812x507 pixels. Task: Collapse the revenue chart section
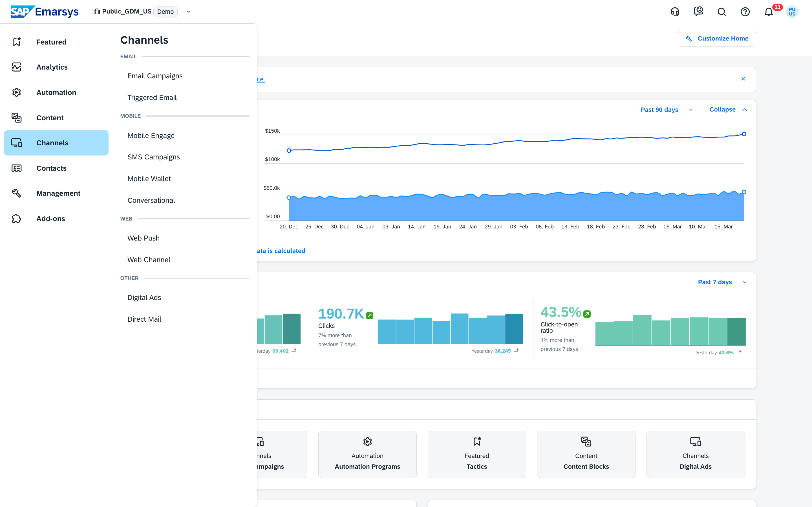(x=728, y=110)
